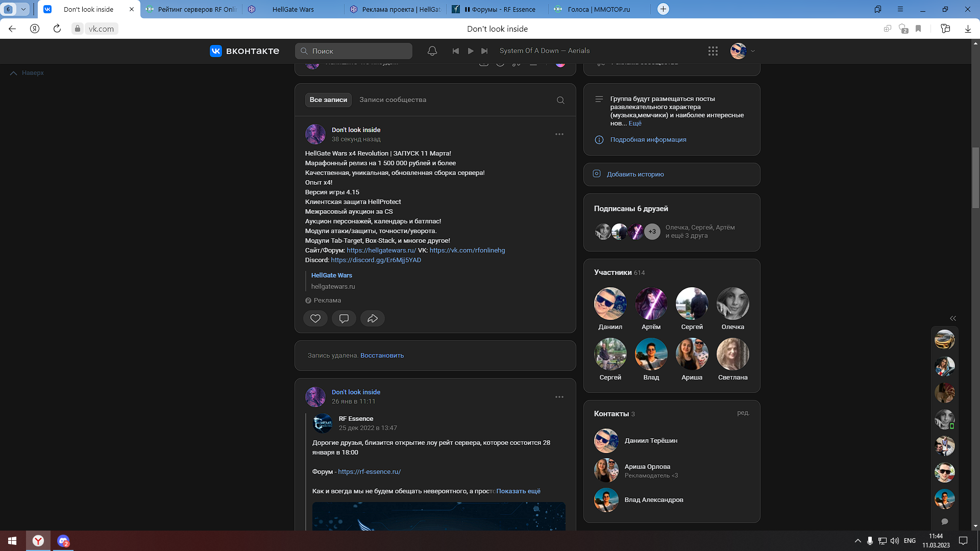Open the Windows Start menu
This screenshot has width=980, height=551.
coord(12,541)
